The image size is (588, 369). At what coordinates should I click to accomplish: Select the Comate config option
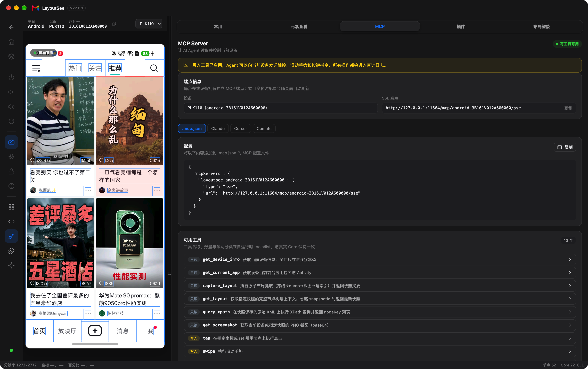pyautogui.click(x=264, y=129)
